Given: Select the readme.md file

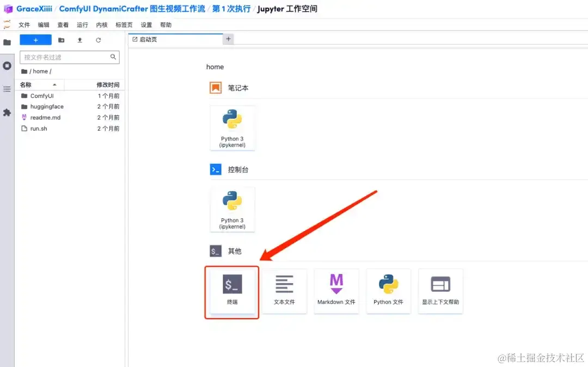Looking at the screenshot, I should point(70,118).
